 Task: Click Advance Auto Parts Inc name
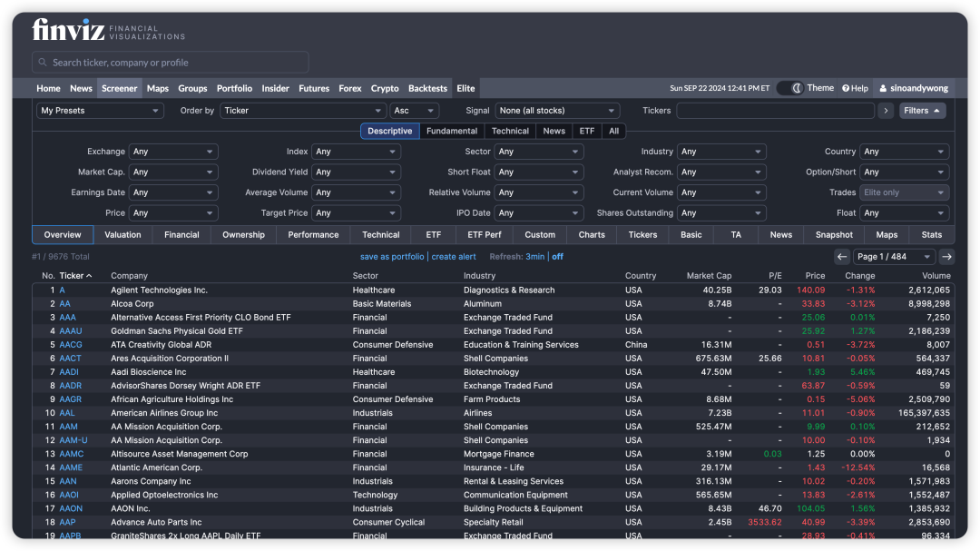click(x=156, y=523)
